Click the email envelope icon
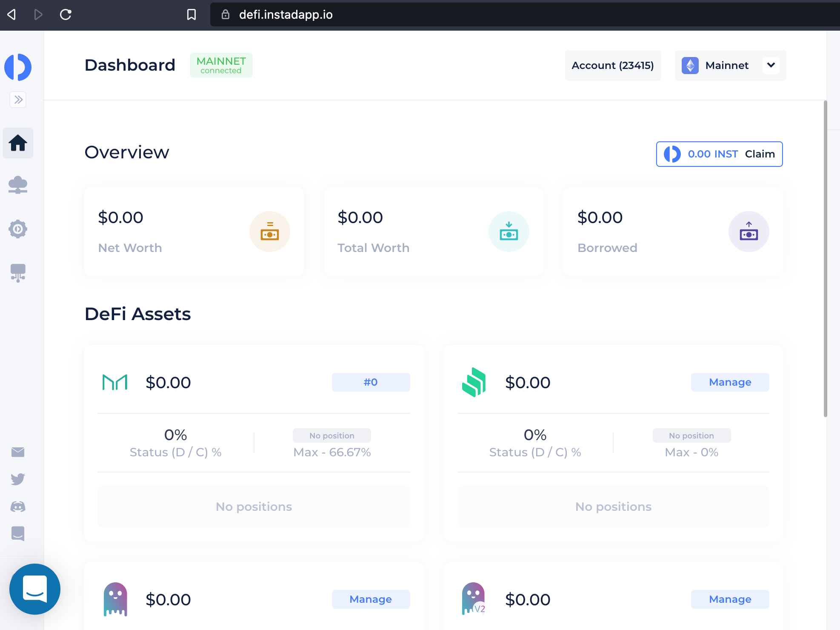This screenshot has width=840, height=630. pos(18,452)
